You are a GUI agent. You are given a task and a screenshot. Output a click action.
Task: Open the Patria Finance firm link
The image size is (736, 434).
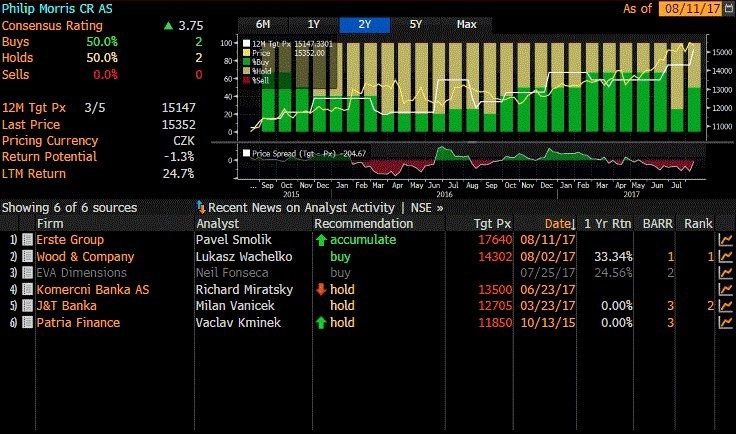click(x=78, y=323)
